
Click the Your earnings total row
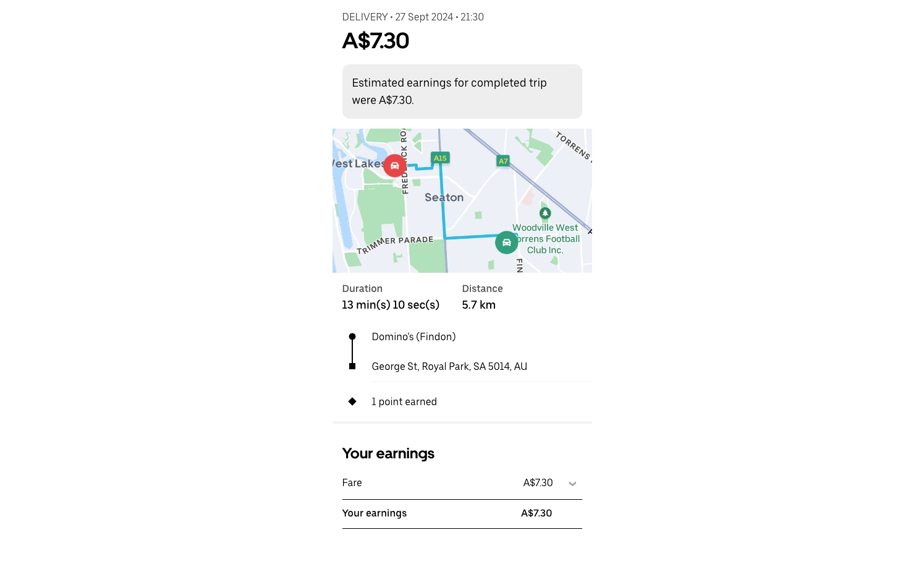point(462,513)
